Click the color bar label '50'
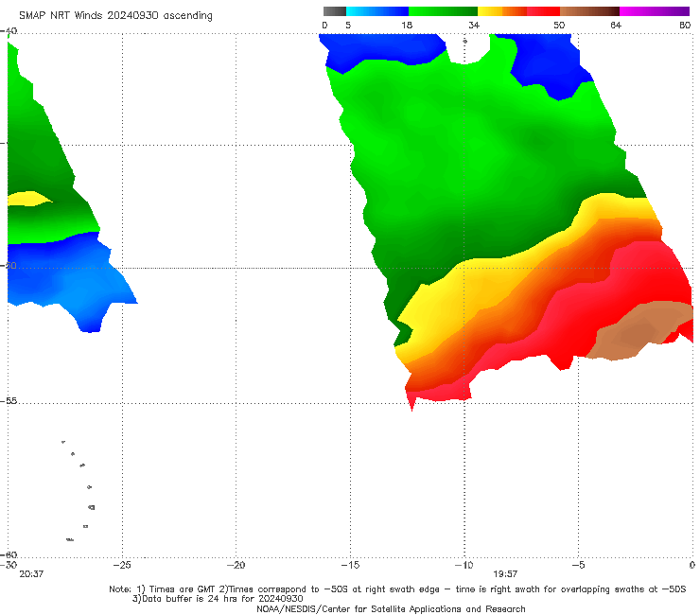The width and height of the screenshot is (700, 615). [559, 25]
